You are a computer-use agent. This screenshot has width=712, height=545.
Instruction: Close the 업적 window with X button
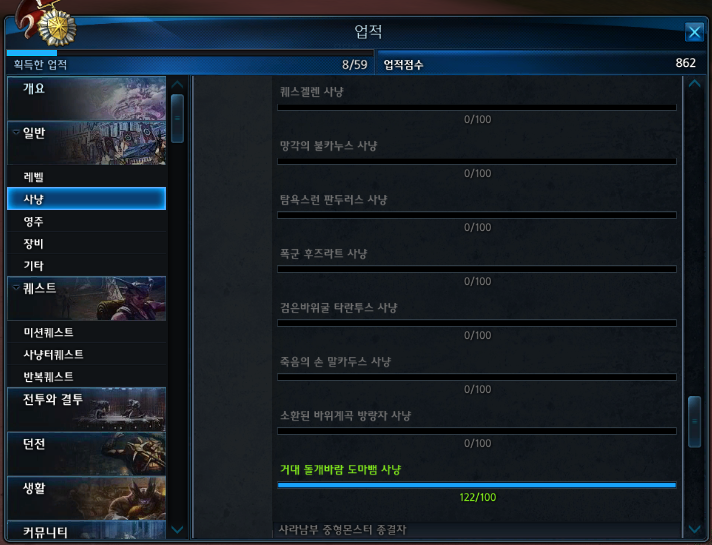(x=694, y=32)
